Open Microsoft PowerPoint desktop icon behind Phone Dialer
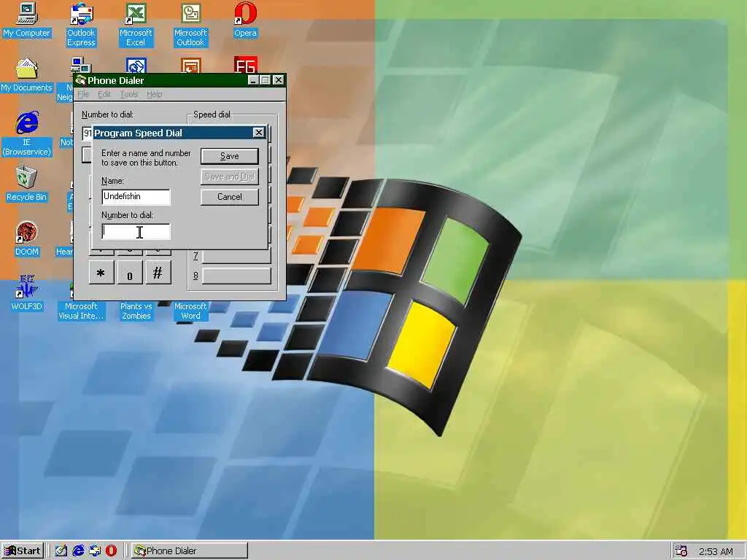 [x=190, y=65]
